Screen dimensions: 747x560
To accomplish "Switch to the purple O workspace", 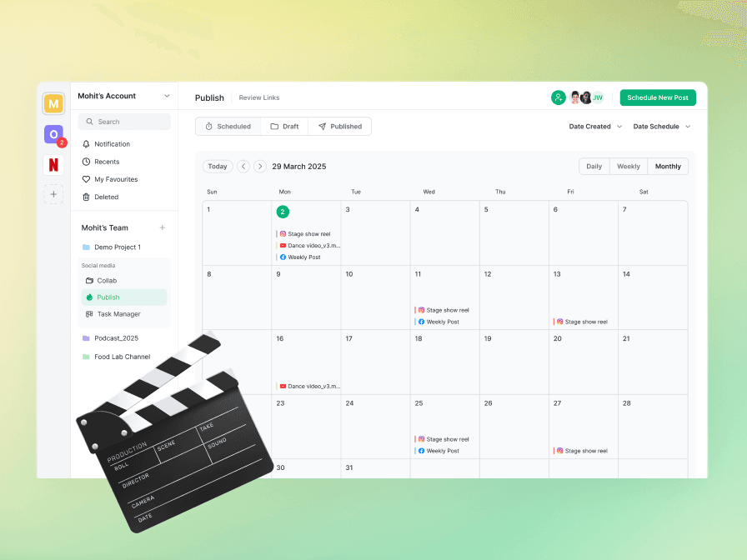I will point(54,135).
